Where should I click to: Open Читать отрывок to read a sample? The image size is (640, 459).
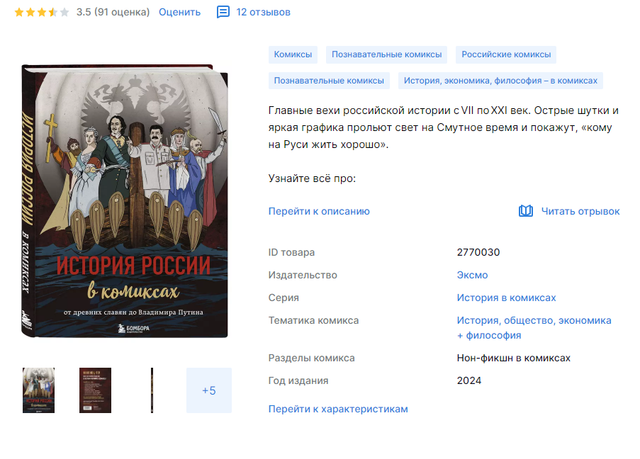[x=580, y=211]
